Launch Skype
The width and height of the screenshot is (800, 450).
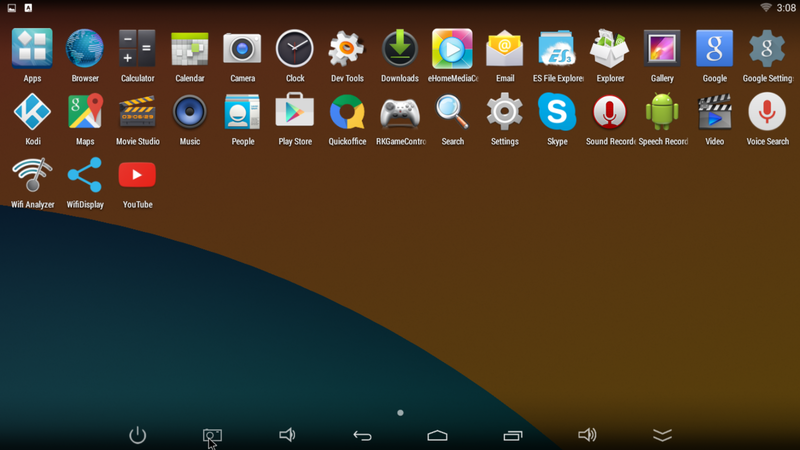point(557,112)
